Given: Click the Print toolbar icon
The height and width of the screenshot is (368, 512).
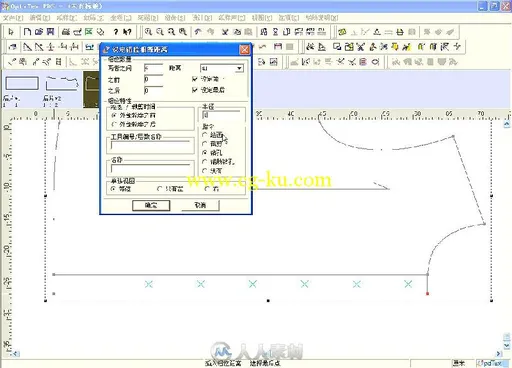Looking at the screenshot, I should [x=66, y=32].
